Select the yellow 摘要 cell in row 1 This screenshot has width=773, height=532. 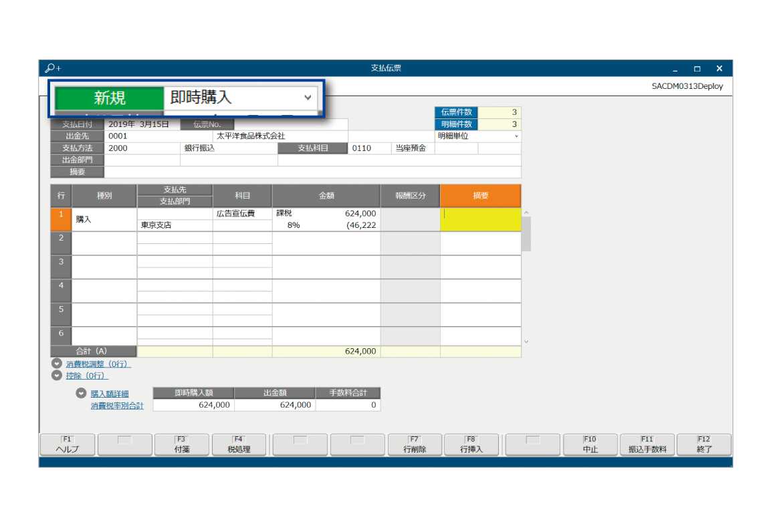(479, 220)
